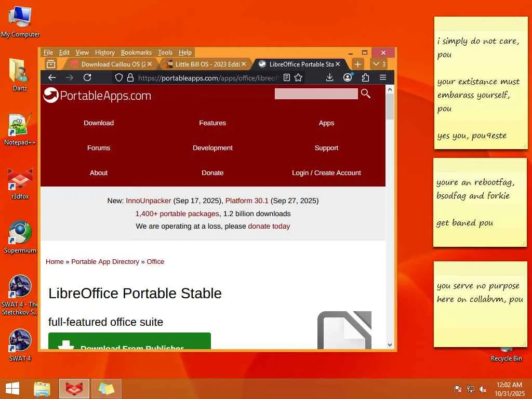Launch r3dfox desktop shortcut
The image size is (532, 399).
20,183
